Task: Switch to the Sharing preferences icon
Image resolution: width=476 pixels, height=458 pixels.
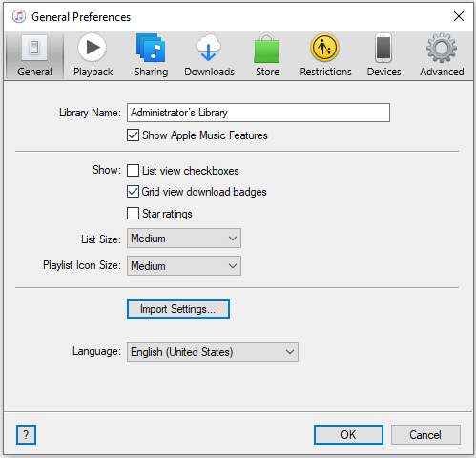Action: tap(151, 48)
